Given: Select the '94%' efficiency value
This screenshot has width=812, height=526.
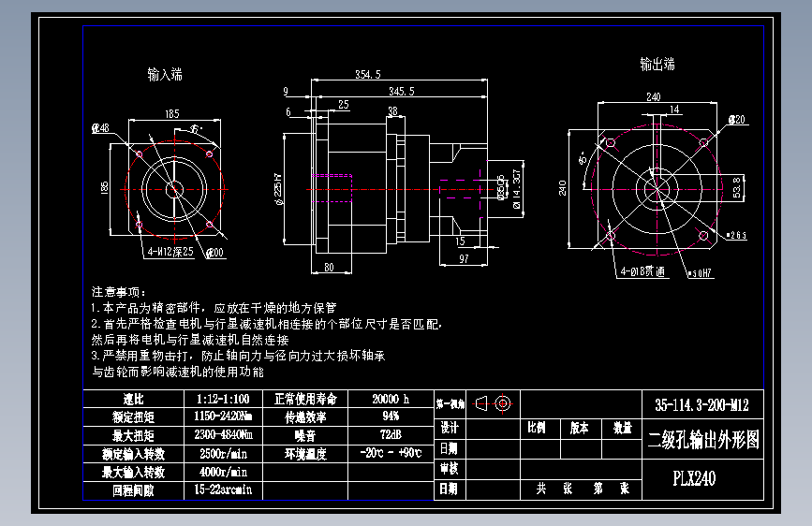Looking at the screenshot, I should click(x=391, y=416).
